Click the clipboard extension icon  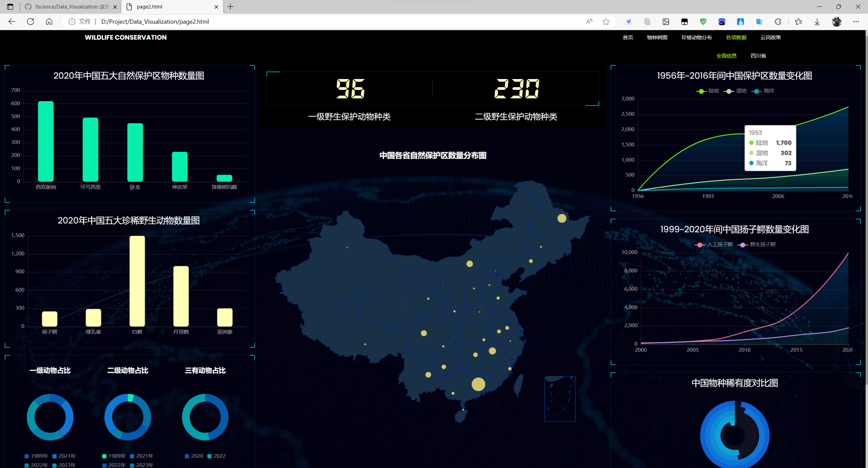pos(647,22)
